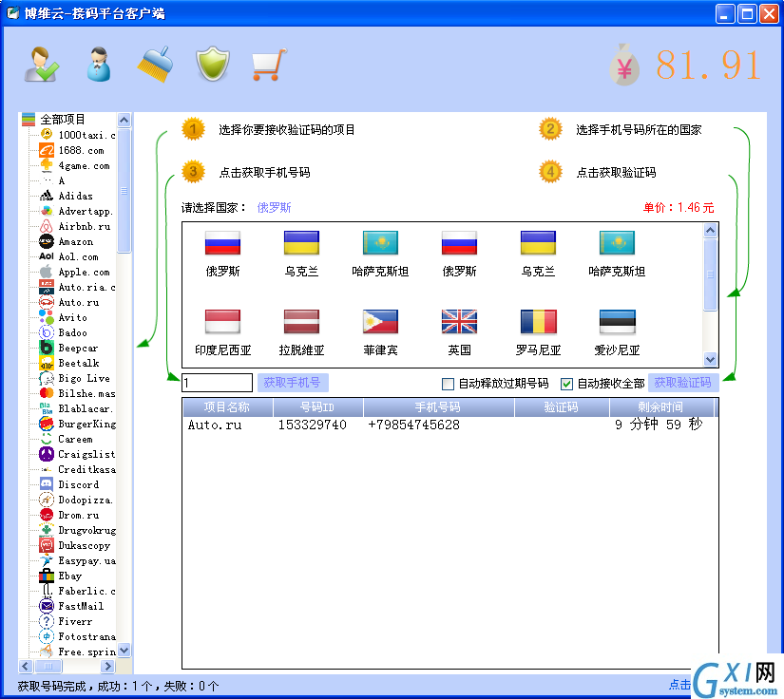The width and height of the screenshot is (784, 699).
Task: Select the Adidas project
Action: click(x=75, y=196)
